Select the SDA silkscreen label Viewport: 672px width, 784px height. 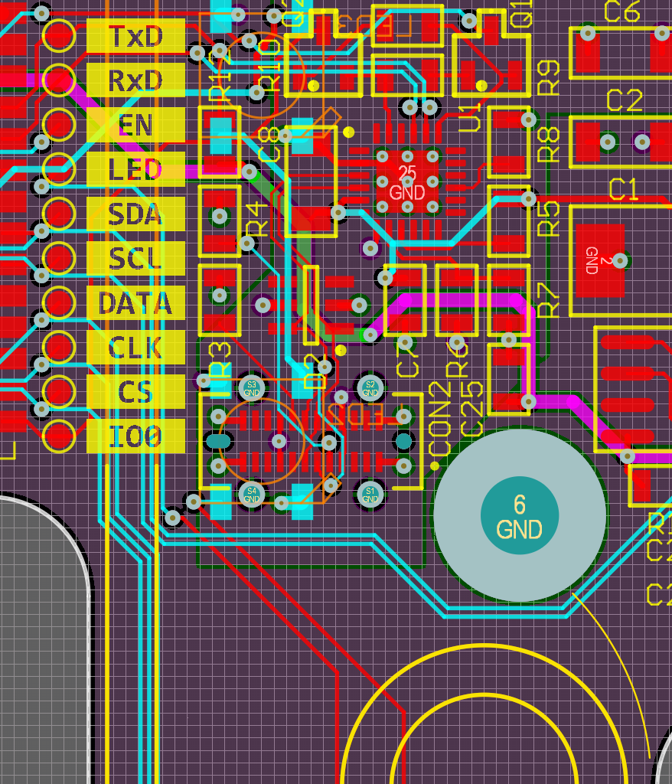point(135,214)
